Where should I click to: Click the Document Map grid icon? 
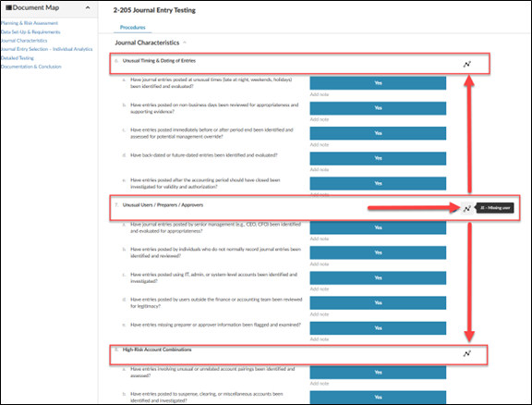(x=9, y=7)
